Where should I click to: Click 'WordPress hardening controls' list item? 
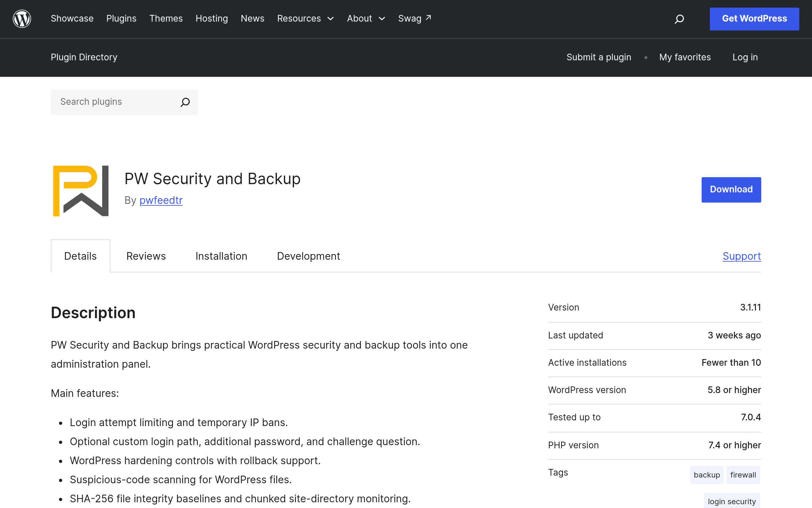tap(195, 460)
